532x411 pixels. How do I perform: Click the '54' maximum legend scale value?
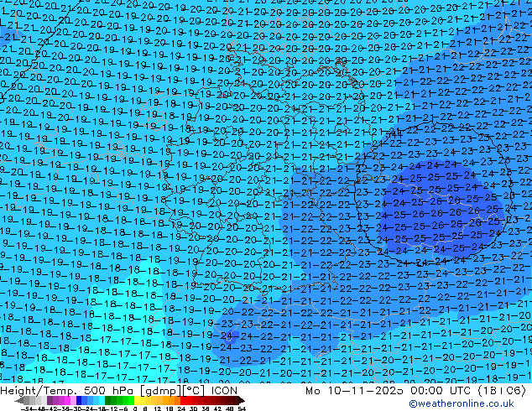(x=242, y=408)
